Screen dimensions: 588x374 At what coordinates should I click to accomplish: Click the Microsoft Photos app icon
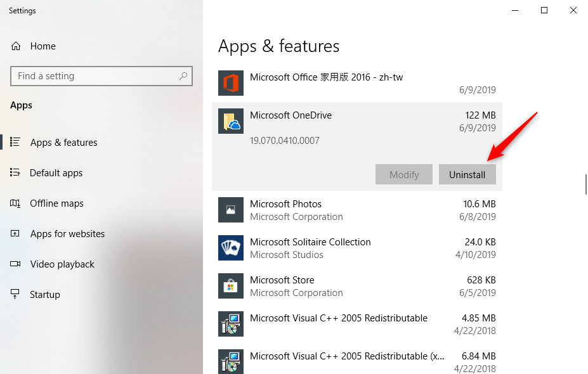pos(231,210)
